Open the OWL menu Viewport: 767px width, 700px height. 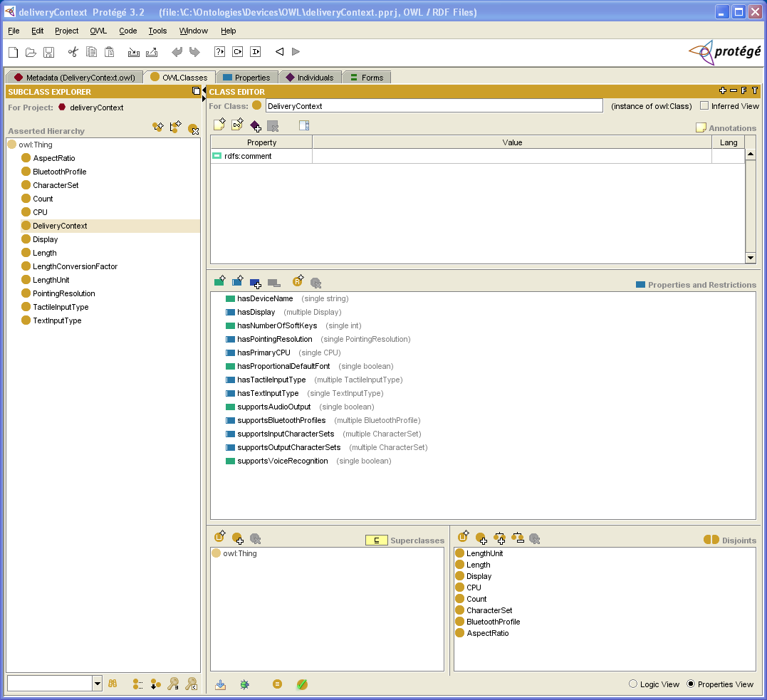pyautogui.click(x=98, y=31)
